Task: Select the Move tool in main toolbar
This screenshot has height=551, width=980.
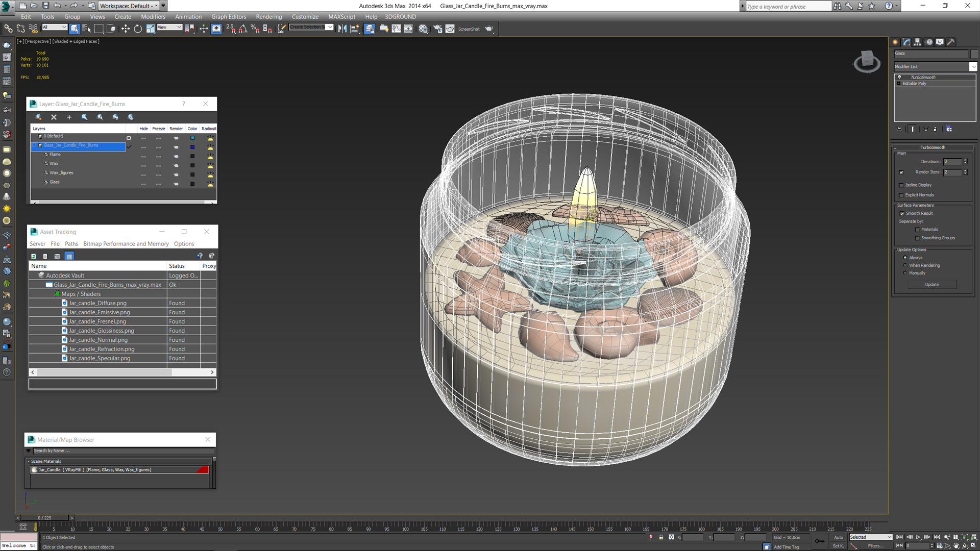Action: pyautogui.click(x=126, y=29)
